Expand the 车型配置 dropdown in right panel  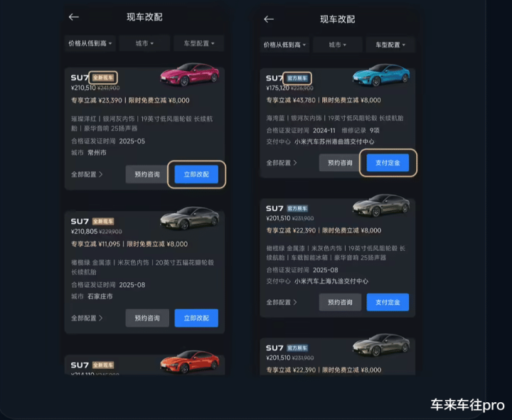click(x=390, y=45)
